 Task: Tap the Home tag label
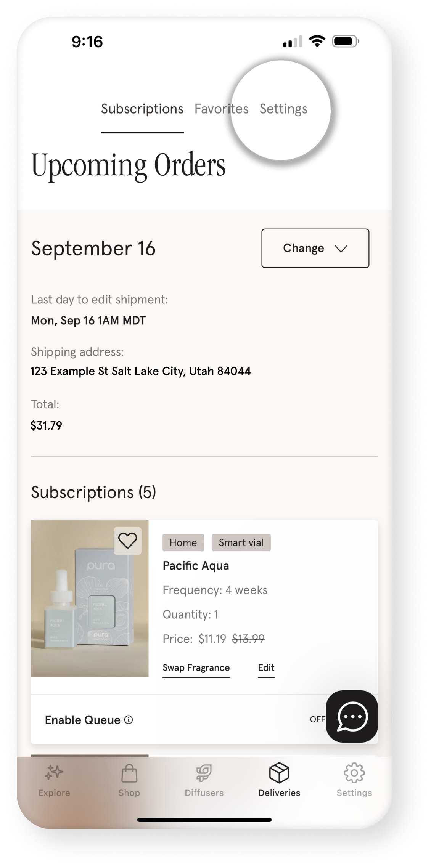pyautogui.click(x=183, y=542)
